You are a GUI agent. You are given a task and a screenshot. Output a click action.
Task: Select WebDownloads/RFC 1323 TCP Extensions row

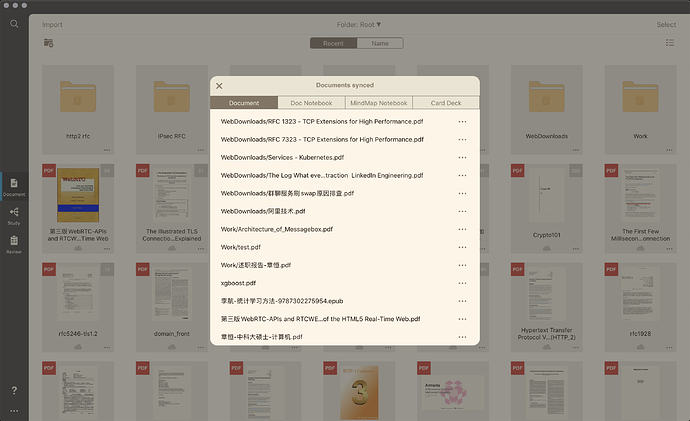coord(345,122)
